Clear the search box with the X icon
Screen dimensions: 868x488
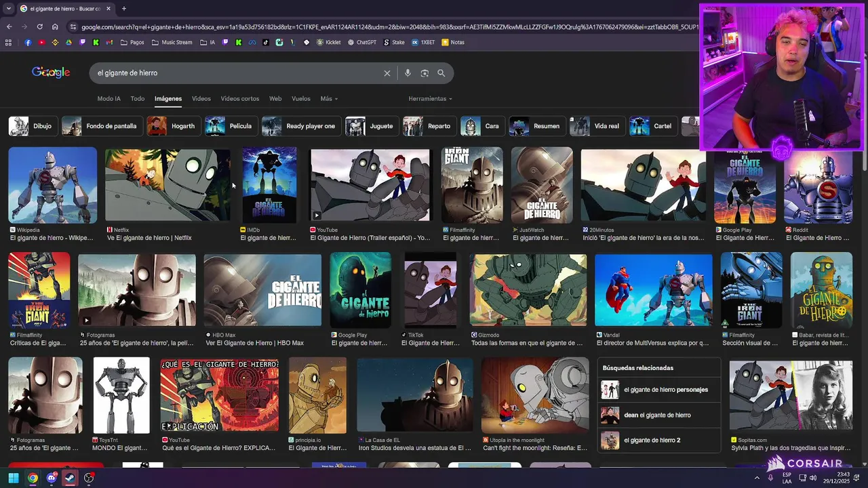tap(387, 73)
